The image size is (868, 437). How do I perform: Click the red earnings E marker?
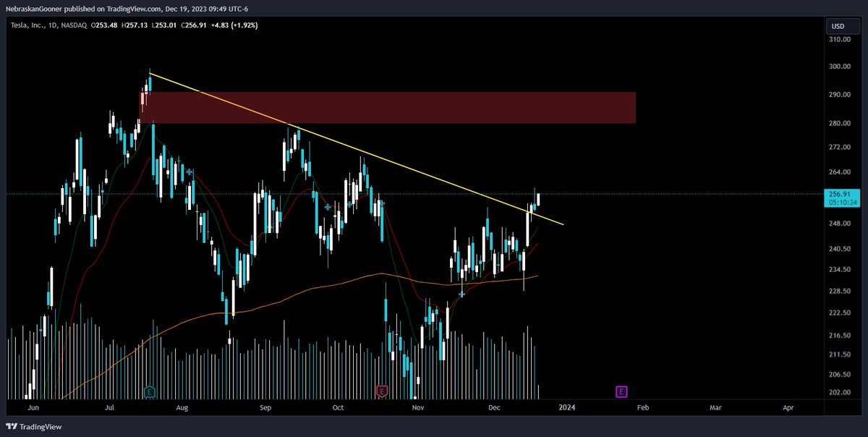(382, 392)
